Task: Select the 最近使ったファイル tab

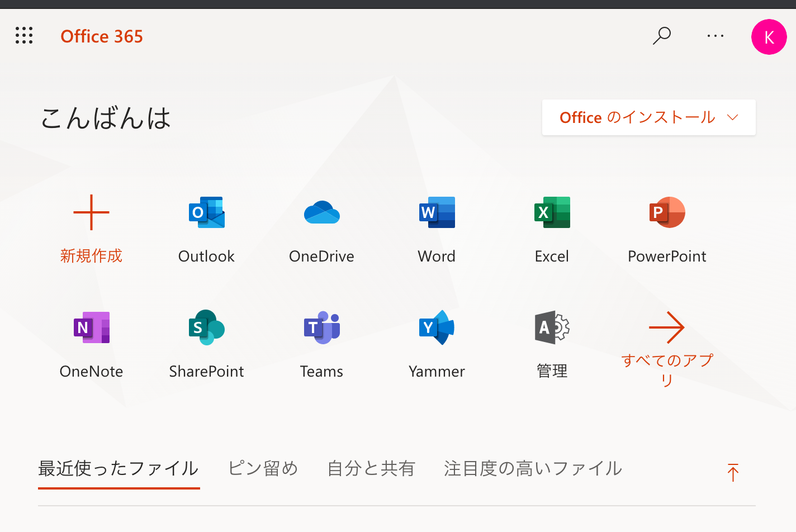Action: click(x=119, y=468)
